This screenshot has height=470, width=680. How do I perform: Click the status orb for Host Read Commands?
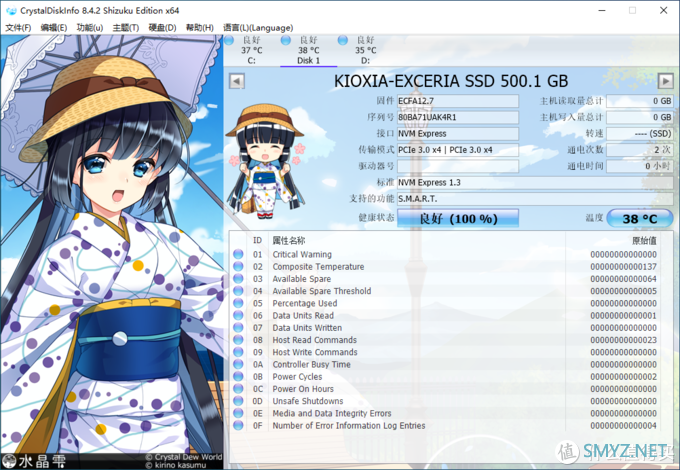tap(238, 340)
